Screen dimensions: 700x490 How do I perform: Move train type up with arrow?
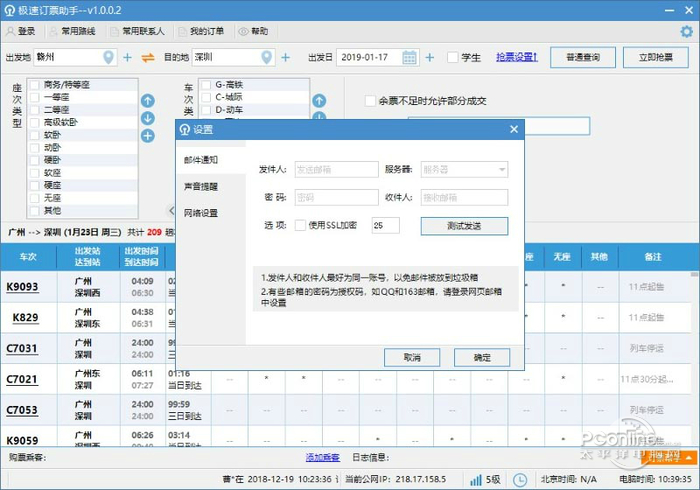pyautogui.click(x=319, y=101)
